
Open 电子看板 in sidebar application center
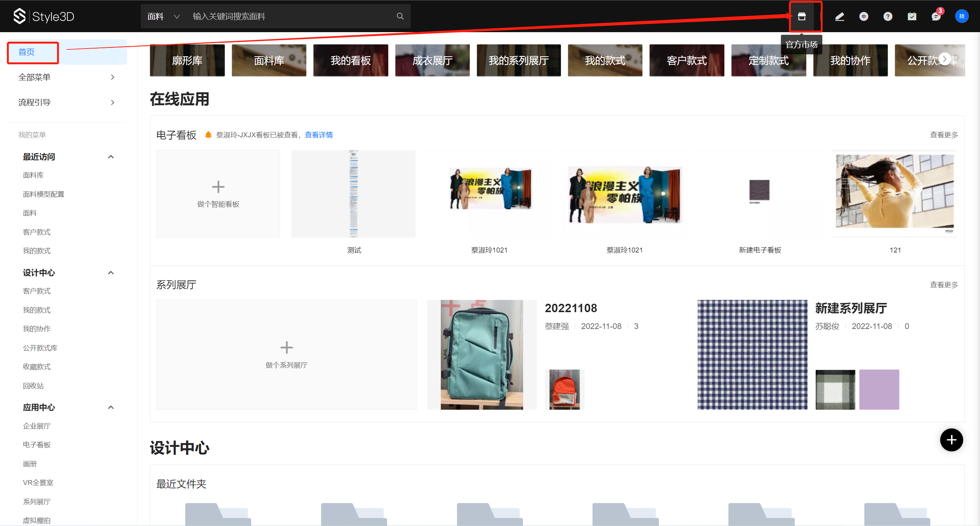(37, 445)
